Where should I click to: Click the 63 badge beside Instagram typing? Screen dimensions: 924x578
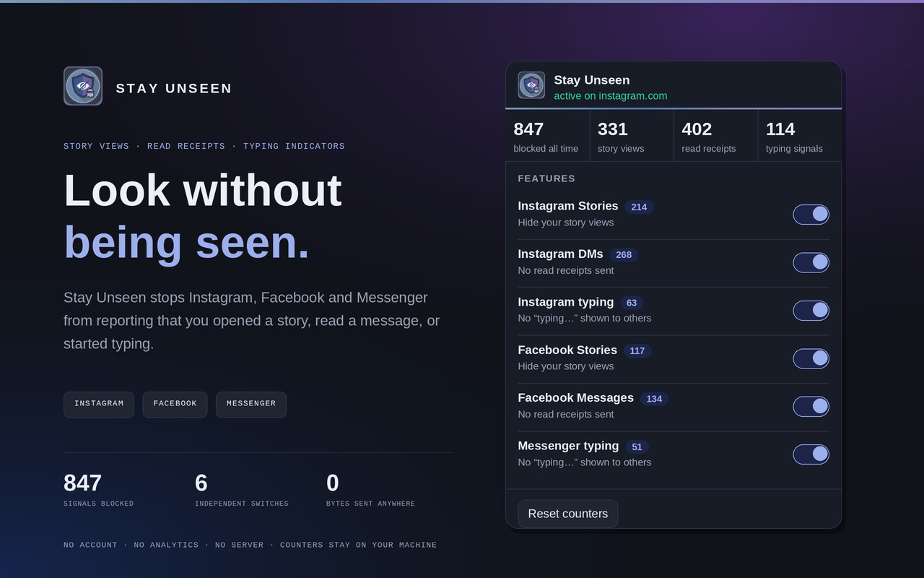pos(632,303)
